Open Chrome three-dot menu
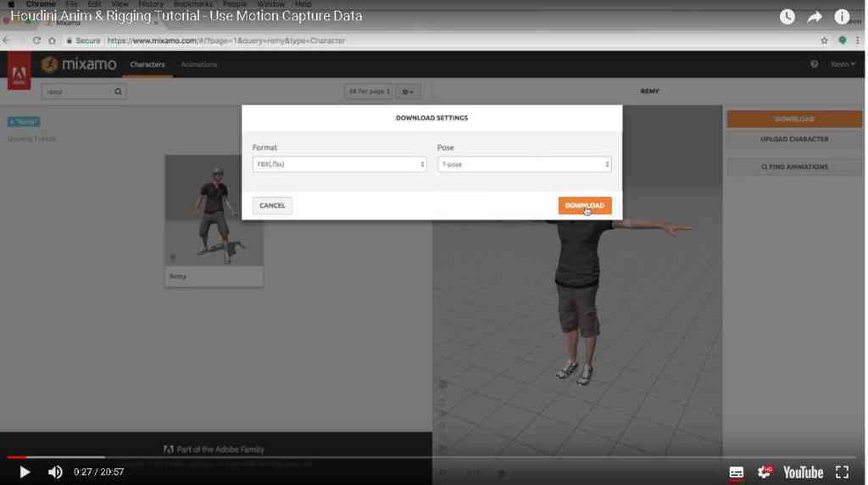 click(x=858, y=41)
